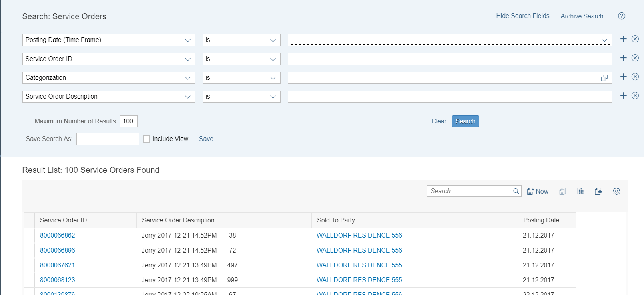Click the Save Search As input field
The image size is (644, 295).
click(x=108, y=139)
